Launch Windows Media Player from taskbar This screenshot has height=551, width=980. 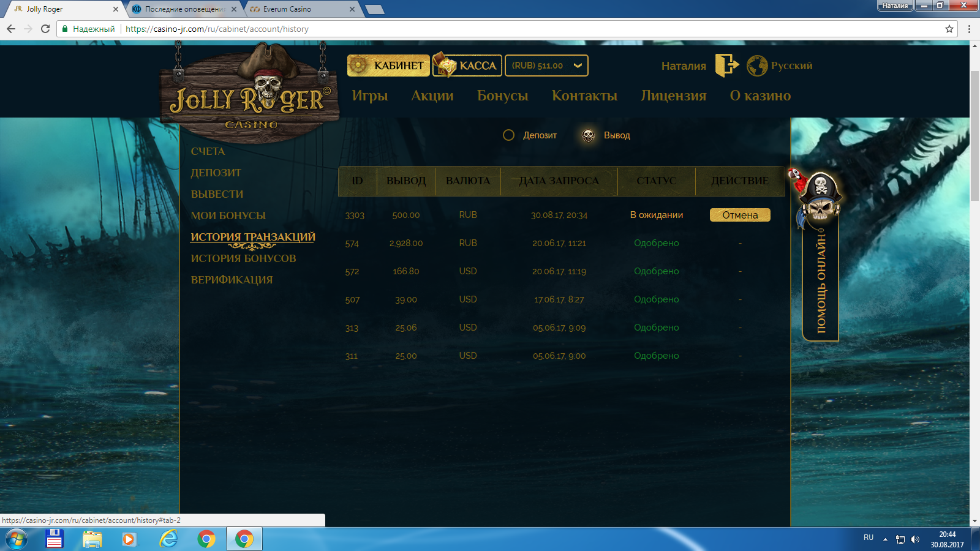(129, 539)
